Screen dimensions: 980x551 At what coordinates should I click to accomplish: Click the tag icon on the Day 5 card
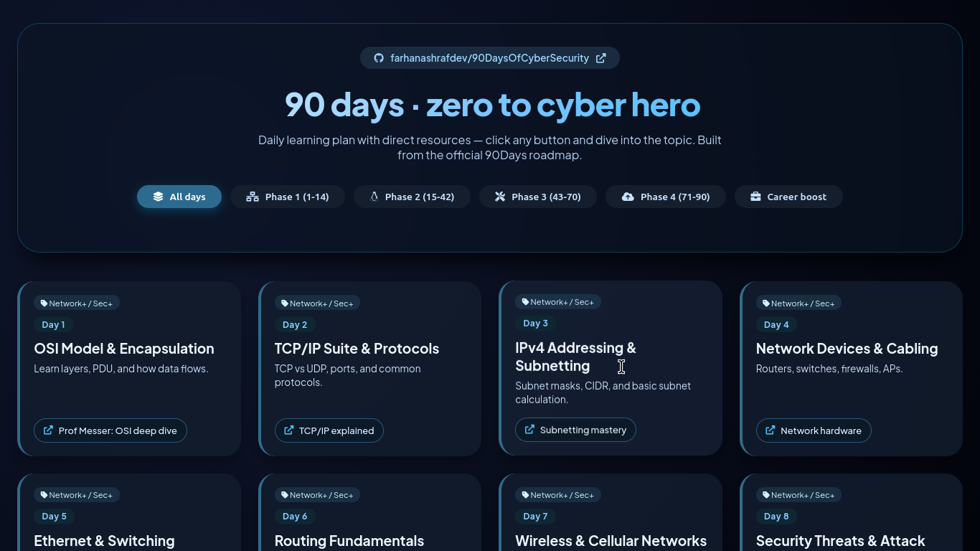pyautogui.click(x=44, y=495)
